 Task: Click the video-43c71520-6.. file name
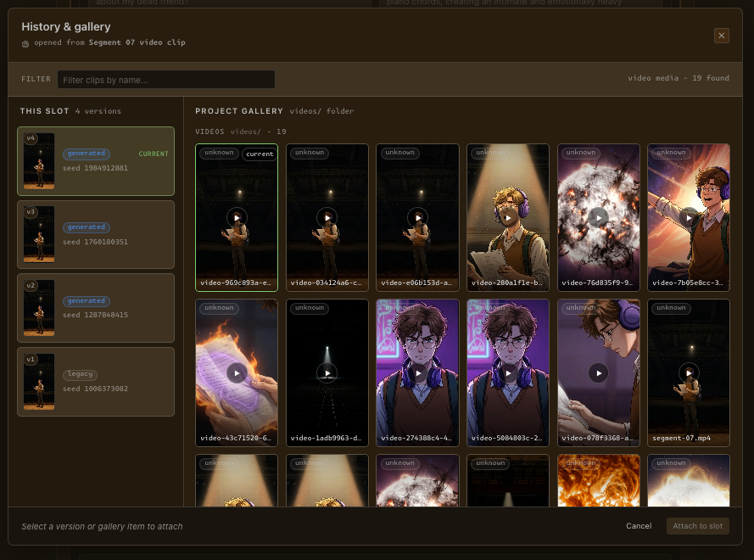coord(236,439)
